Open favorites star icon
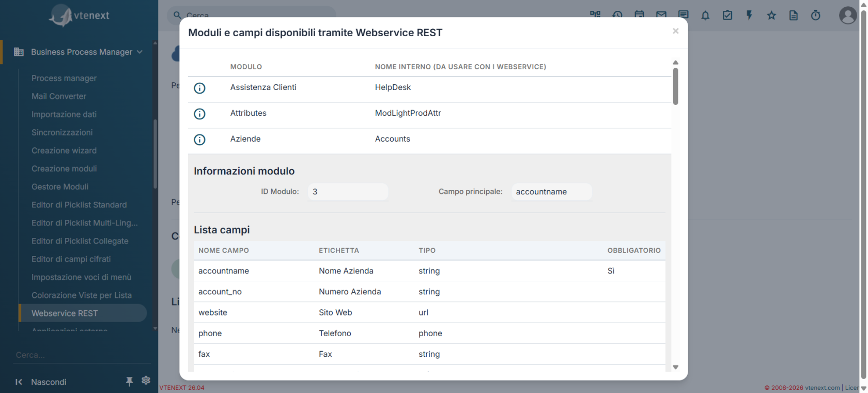868x393 pixels. (771, 16)
